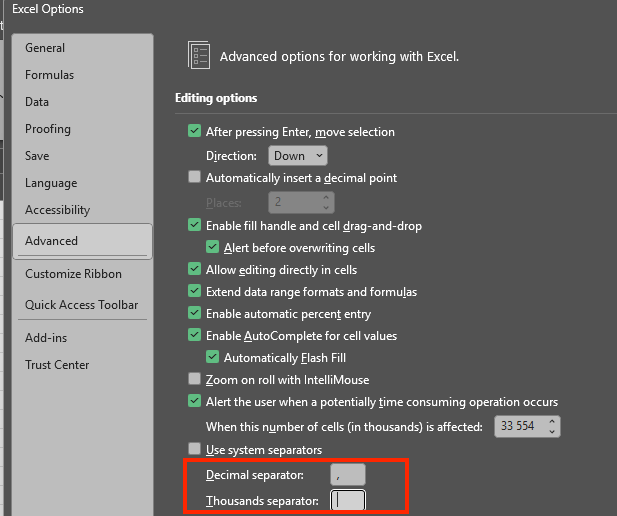Click the Decimal separator input field
This screenshot has width=617, height=516.
point(347,475)
